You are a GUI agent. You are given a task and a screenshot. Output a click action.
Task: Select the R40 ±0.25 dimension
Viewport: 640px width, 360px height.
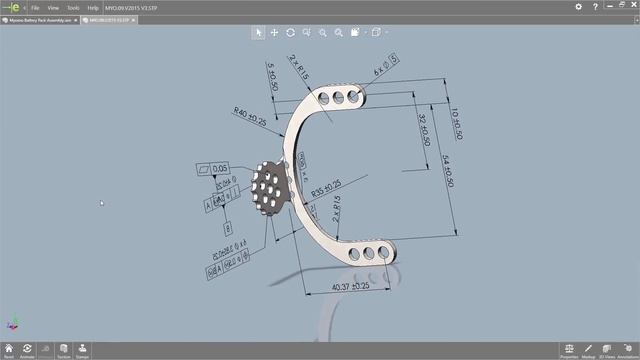(250, 116)
